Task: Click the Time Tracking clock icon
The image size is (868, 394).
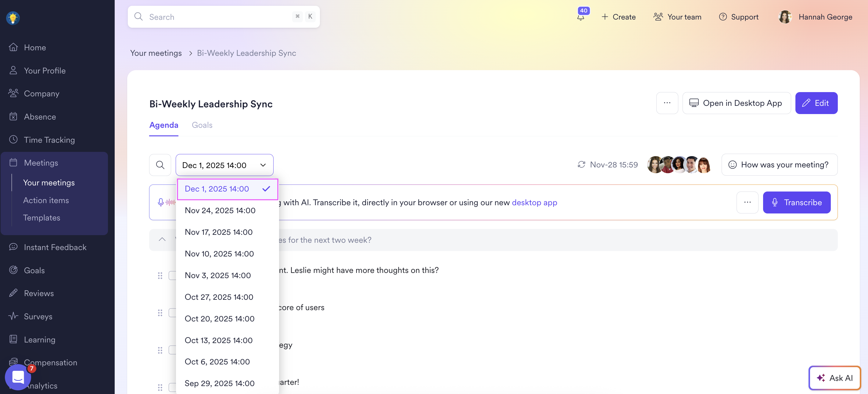Action: pos(13,140)
